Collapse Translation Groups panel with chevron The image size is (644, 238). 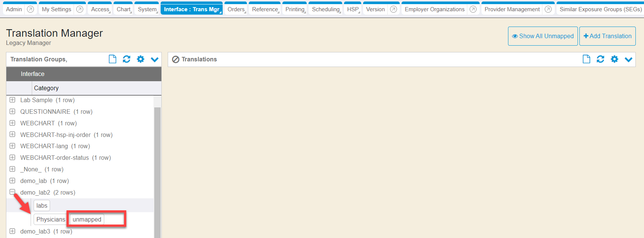155,59
